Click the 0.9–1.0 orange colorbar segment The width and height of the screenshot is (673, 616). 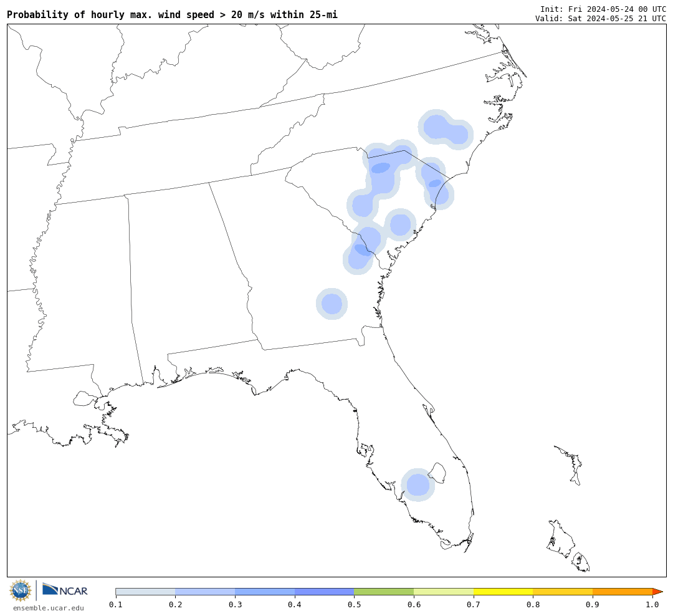[623, 592]
